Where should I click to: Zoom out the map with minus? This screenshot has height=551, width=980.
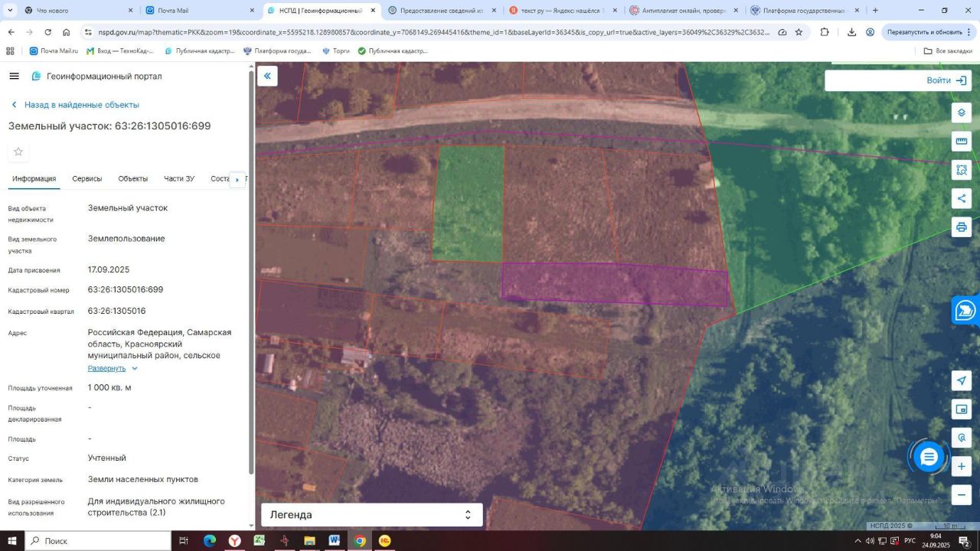click(x=962, y=495)
